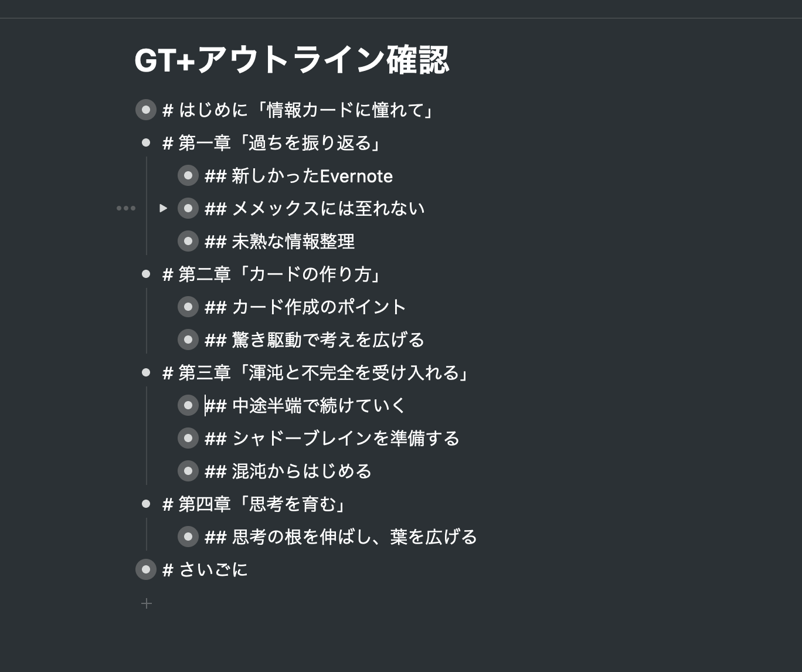Expand メメックスには至れない using its disclosure triangle
The image size is (802, 672).
[x=164, y=208]
